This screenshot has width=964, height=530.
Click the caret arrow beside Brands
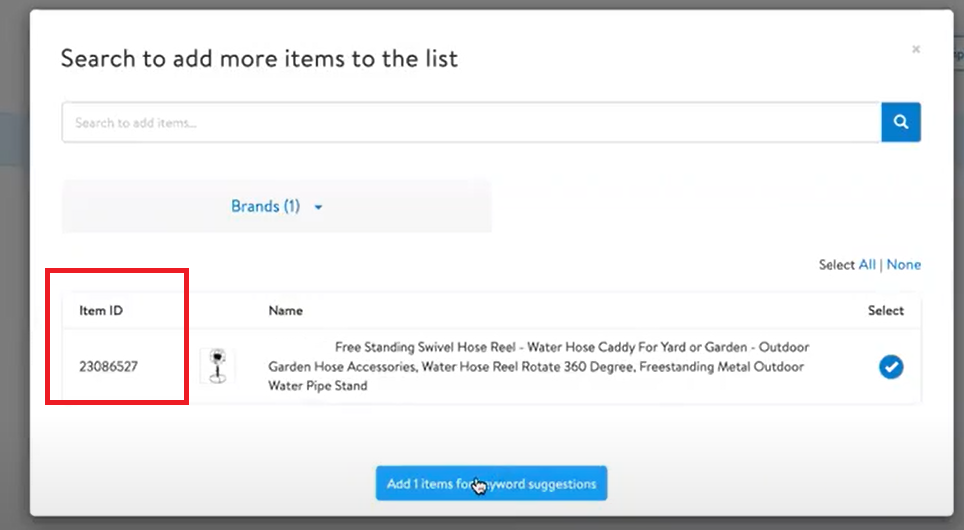click(318, 208)
